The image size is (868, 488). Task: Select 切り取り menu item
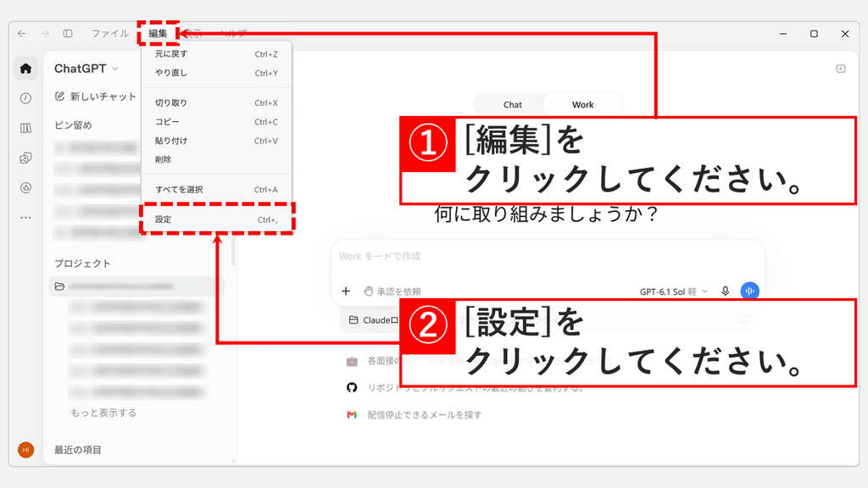(x=216, y=103)
